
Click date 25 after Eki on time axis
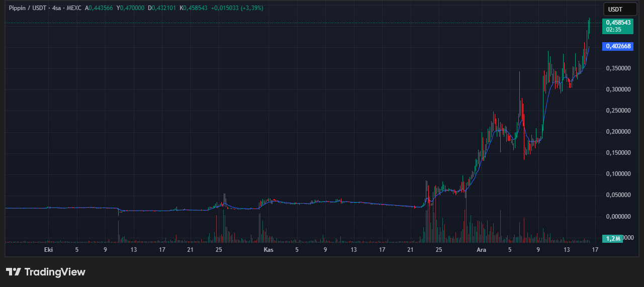coord(219,250)
